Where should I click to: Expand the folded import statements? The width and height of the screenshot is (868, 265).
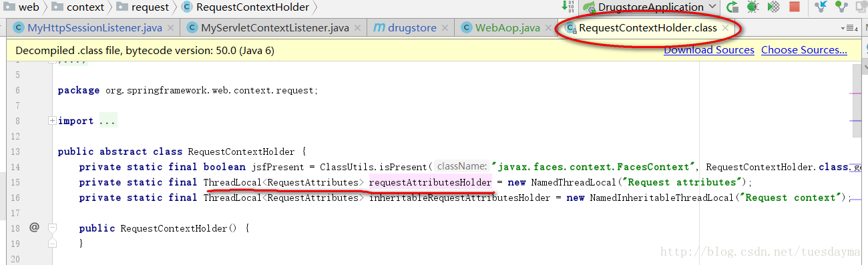(x=52, y=121)
